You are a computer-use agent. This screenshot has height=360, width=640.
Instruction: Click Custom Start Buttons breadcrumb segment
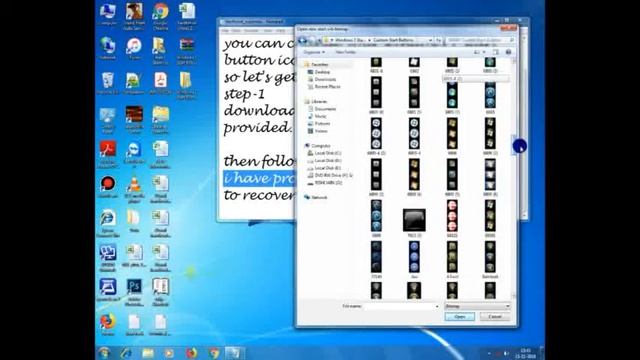(x=393, y=40)
